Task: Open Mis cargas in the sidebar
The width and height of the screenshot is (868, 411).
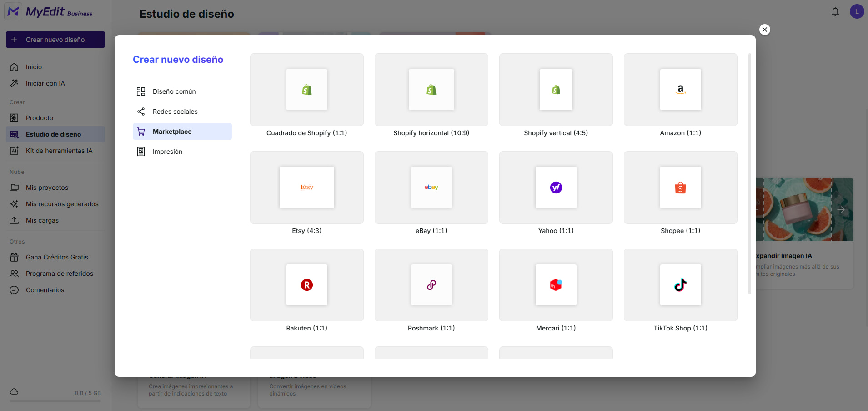Action: point(55,220)
